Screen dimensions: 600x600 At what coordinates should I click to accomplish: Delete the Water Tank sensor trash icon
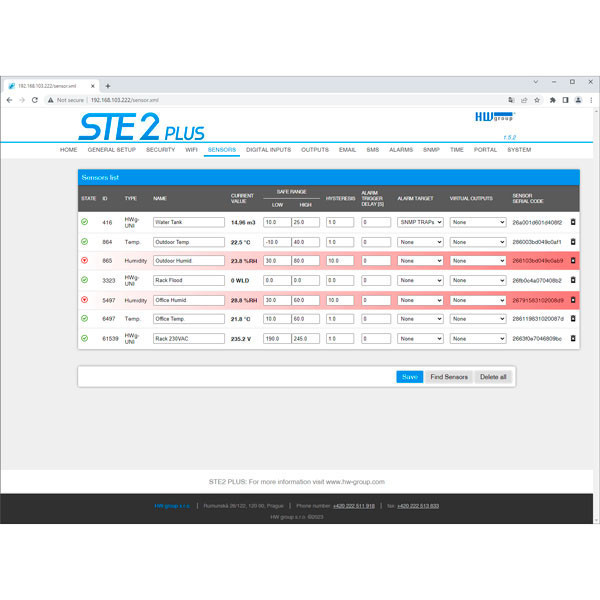[573, 222]
